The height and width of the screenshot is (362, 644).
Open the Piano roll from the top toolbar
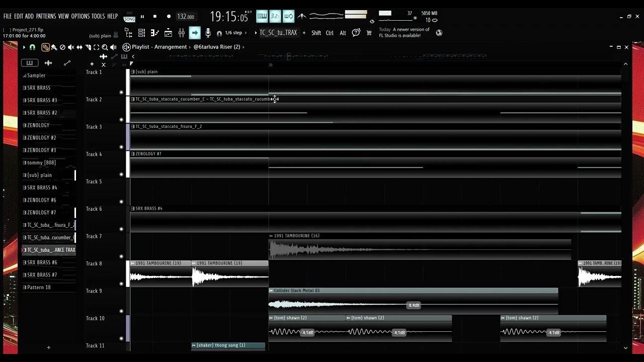pos(155,33)
